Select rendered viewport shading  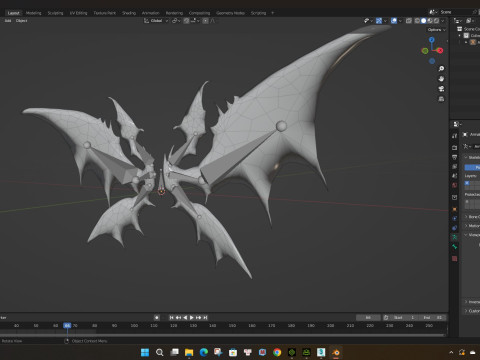pyautogui.click(x=436, y=21)
